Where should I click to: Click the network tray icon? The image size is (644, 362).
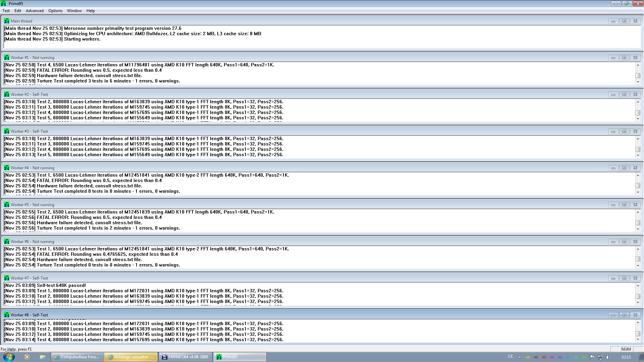pos(600,357)
